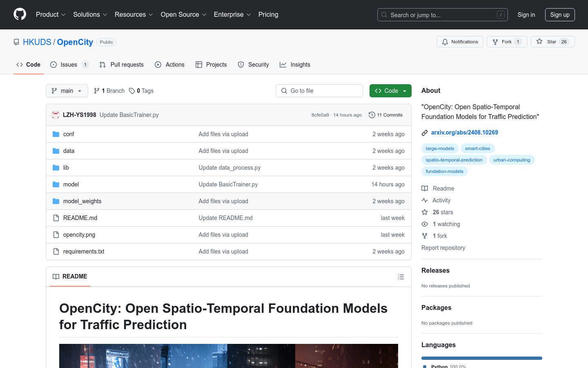Click the tag icon for Tags
The height and width of the screenshot is (368, 588).
(132, 91)
